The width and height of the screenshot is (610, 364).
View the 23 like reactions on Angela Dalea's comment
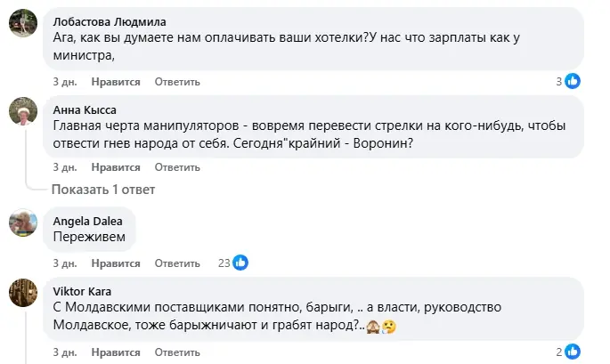(233, 263)
